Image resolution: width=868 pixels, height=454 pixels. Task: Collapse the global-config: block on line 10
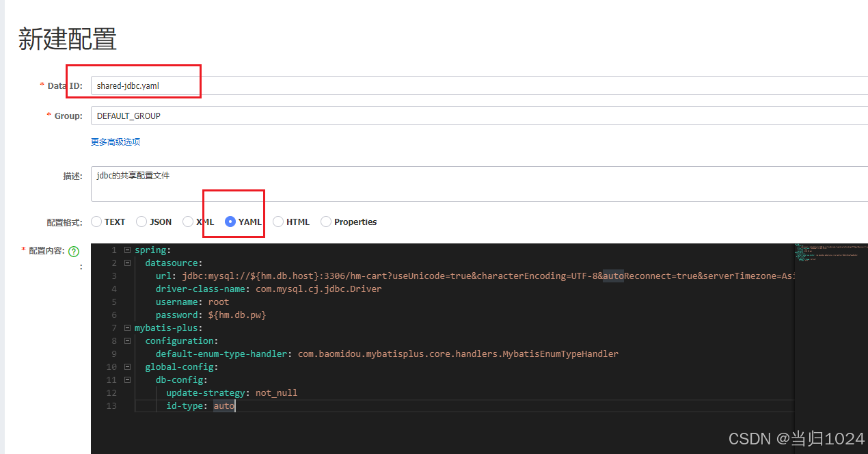point(127,367)
